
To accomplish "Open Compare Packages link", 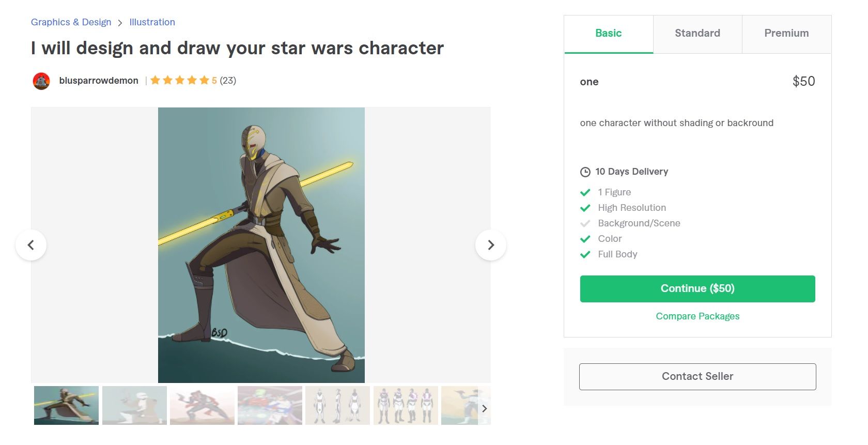I will 698,316.
